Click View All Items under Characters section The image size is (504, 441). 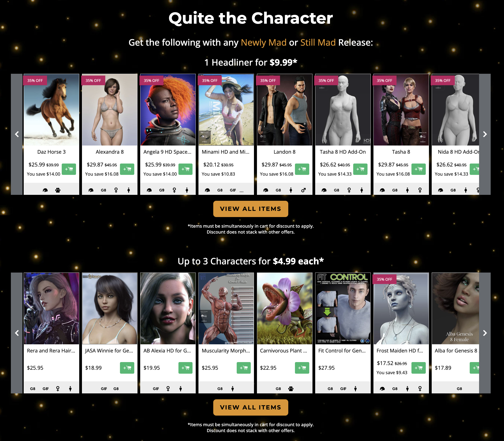[x=251, y=407]
